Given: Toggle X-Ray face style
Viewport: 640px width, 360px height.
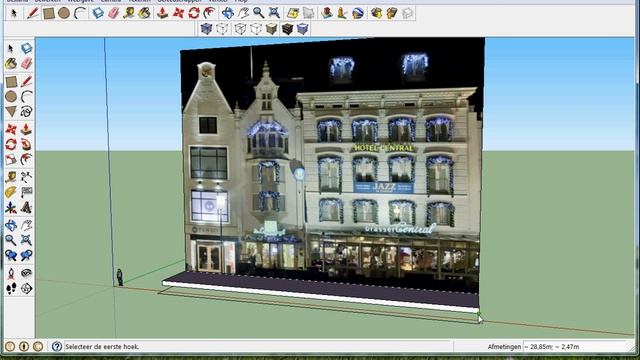Looking at the screenshot, I should tap(207, 29).
